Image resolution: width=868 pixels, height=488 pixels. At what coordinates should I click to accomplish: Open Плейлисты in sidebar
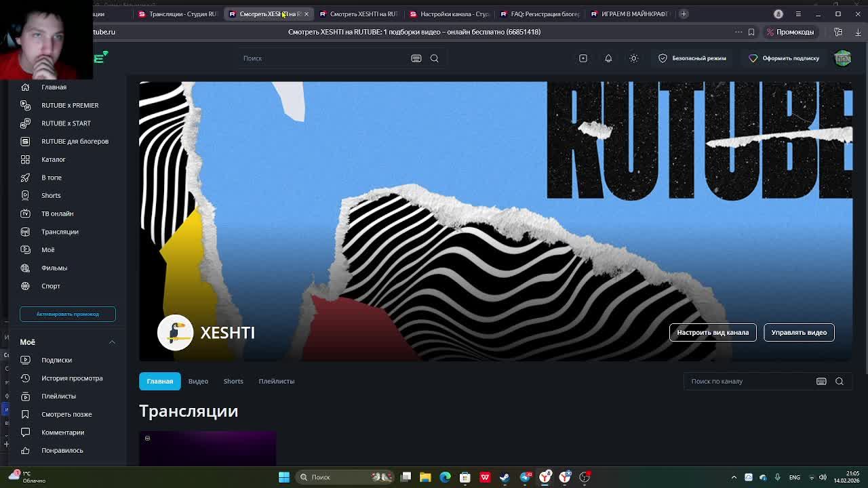(58, 396)
